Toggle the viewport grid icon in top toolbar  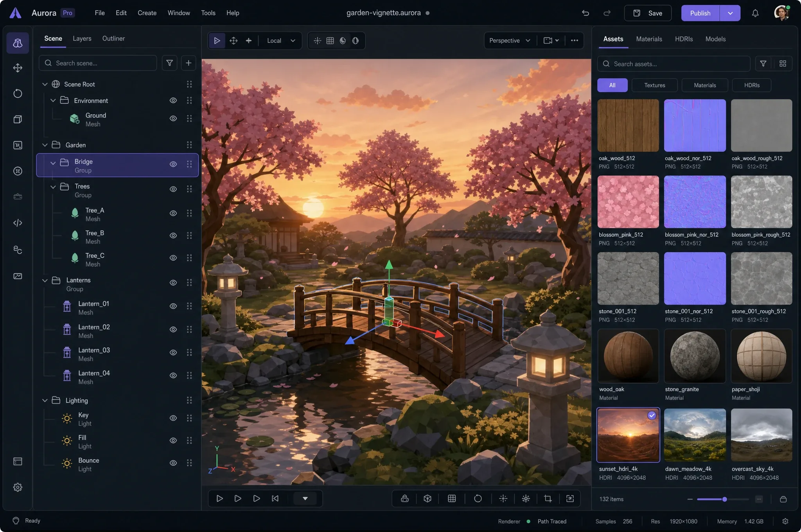tap(330, 41)
